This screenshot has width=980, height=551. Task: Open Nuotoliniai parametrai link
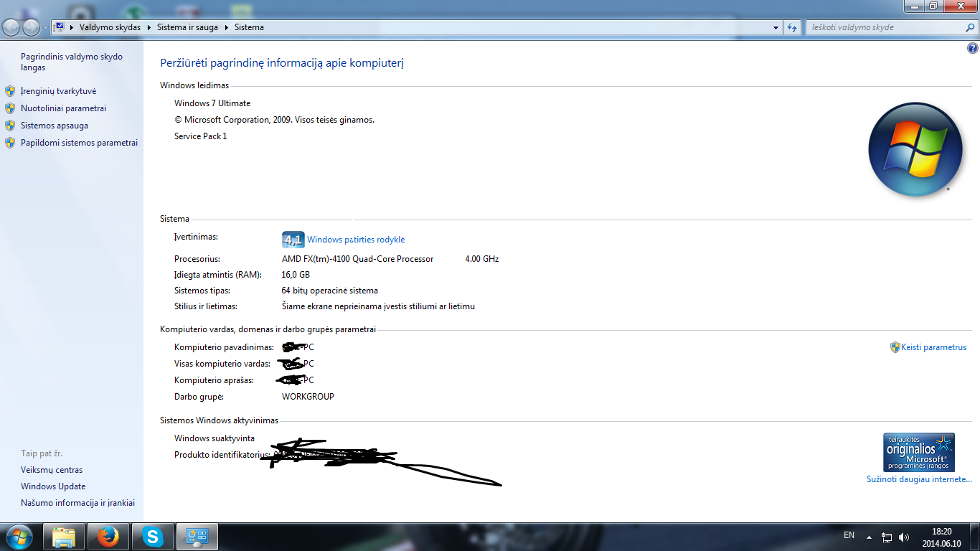point(63,108)
